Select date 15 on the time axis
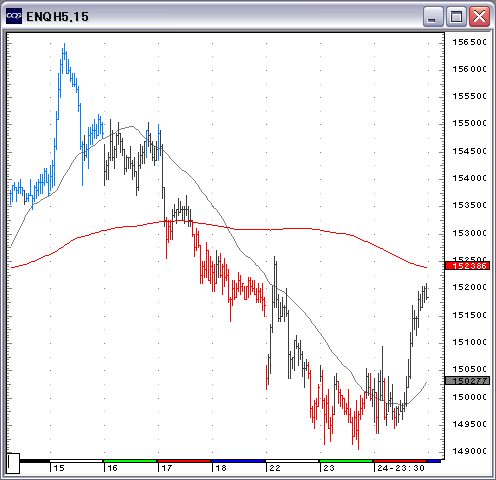 coord(59,468)
